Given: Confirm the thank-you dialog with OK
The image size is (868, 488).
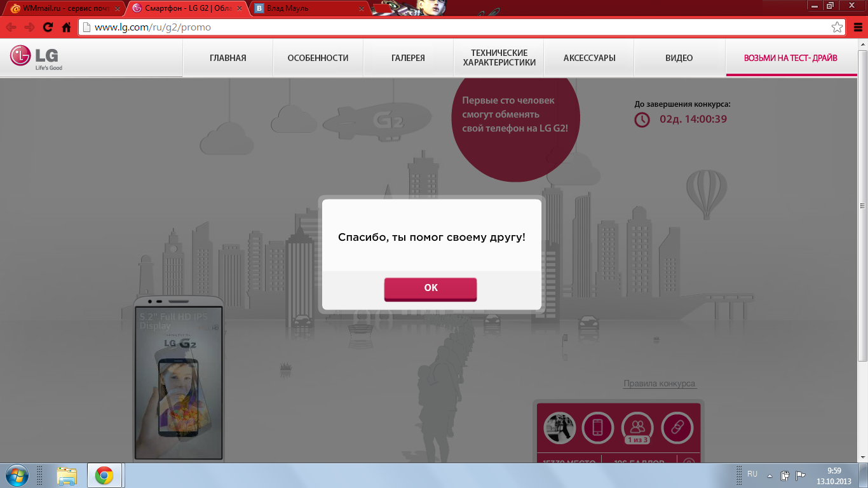Looking at the screenshot, I should point(430,288).
